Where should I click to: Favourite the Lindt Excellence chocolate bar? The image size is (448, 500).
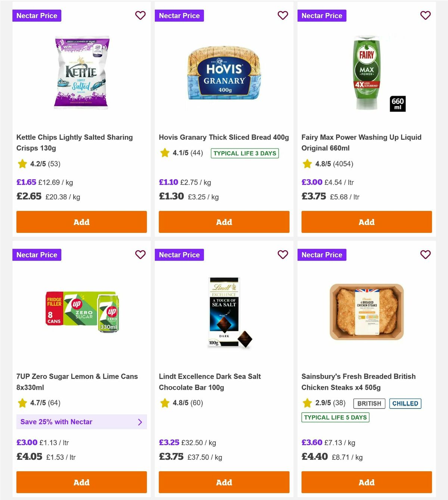(283, 255)
